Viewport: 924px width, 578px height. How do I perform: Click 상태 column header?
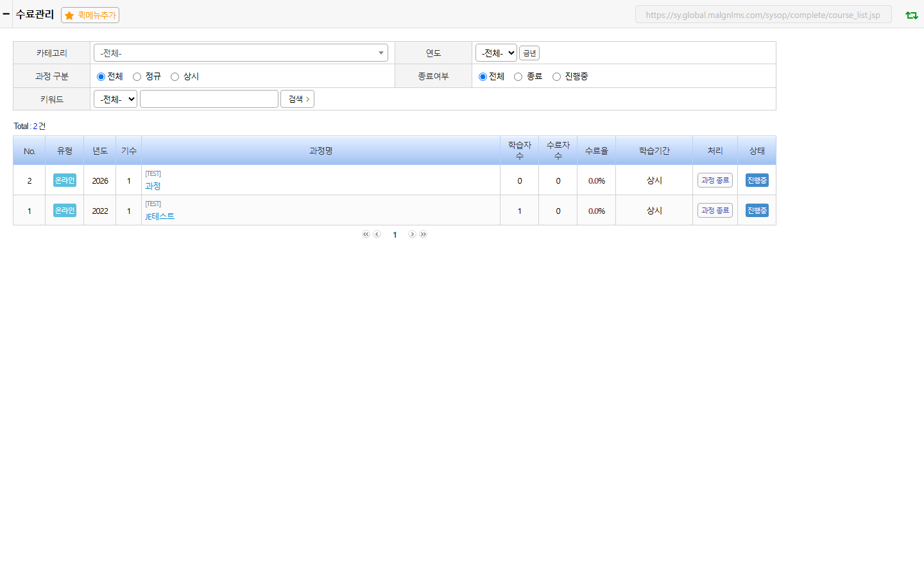757,151
